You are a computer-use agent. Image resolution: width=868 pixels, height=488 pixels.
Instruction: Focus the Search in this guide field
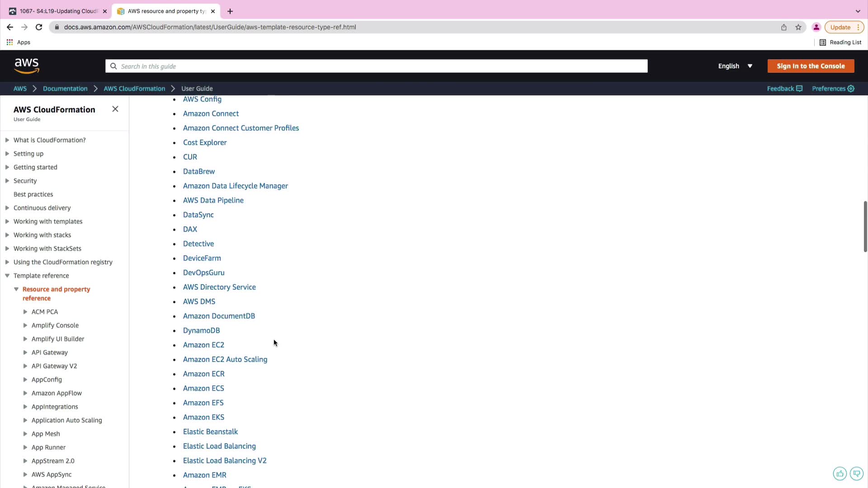(376, 66)
